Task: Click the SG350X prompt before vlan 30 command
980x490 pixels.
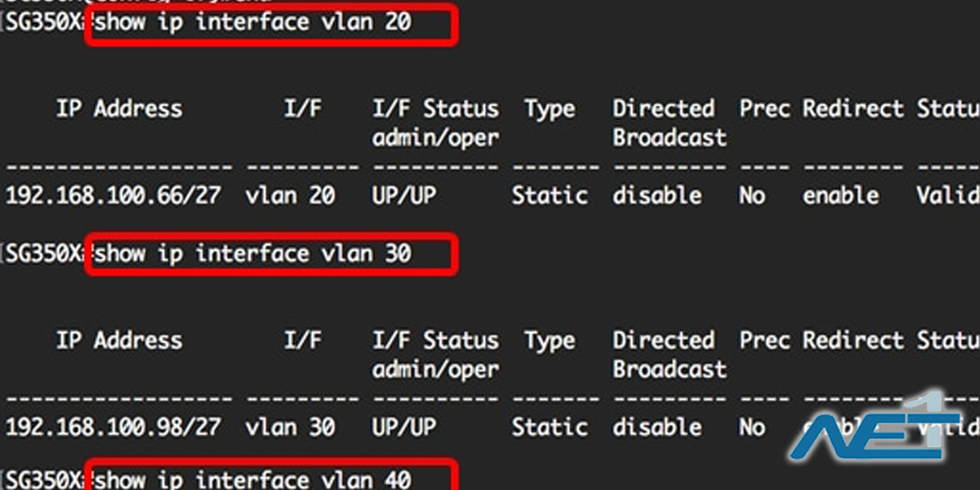Action: tap(43, 255)
